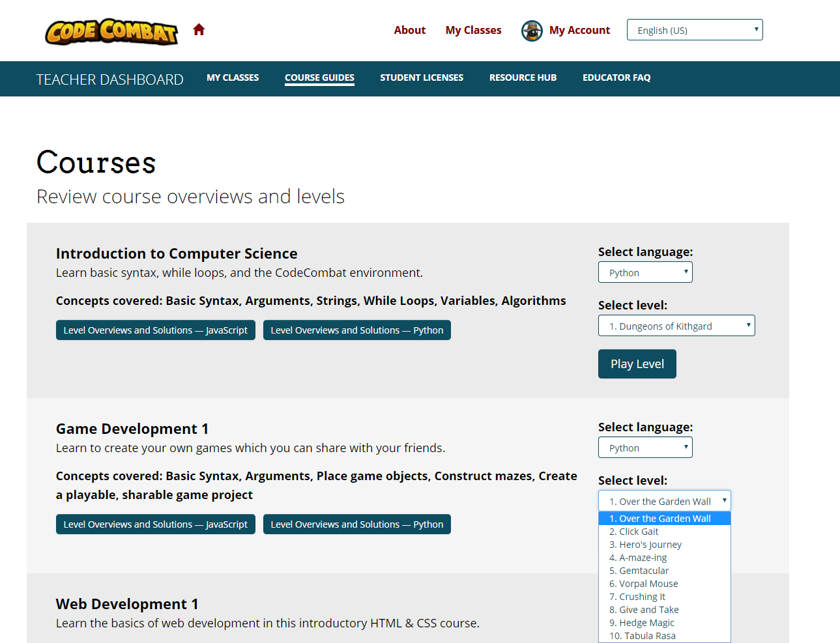Viewport: 840px width, 643px height.
Task: Open the home icon link
Action: coord(199,29)
